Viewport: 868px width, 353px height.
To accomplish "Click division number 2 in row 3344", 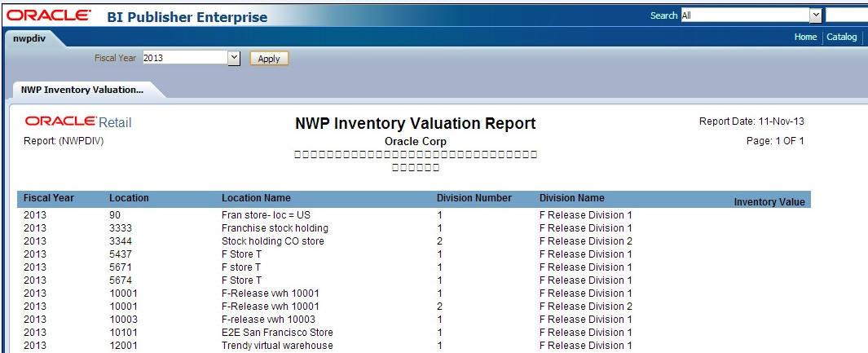I will (439, 241).
